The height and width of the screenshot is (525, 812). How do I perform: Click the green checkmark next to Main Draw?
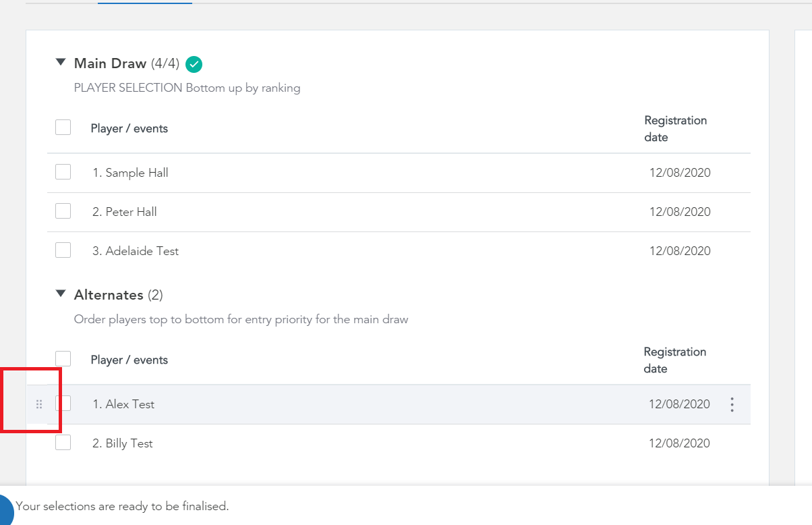tap(194, 64)
